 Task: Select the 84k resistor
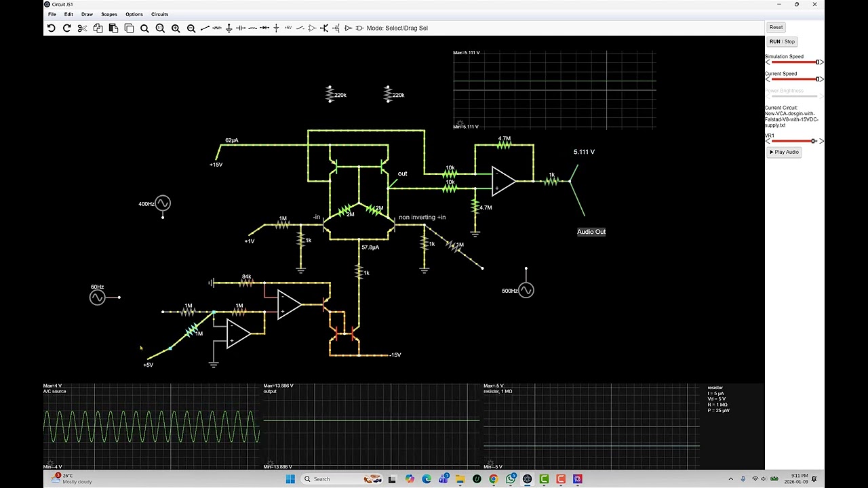247,283
